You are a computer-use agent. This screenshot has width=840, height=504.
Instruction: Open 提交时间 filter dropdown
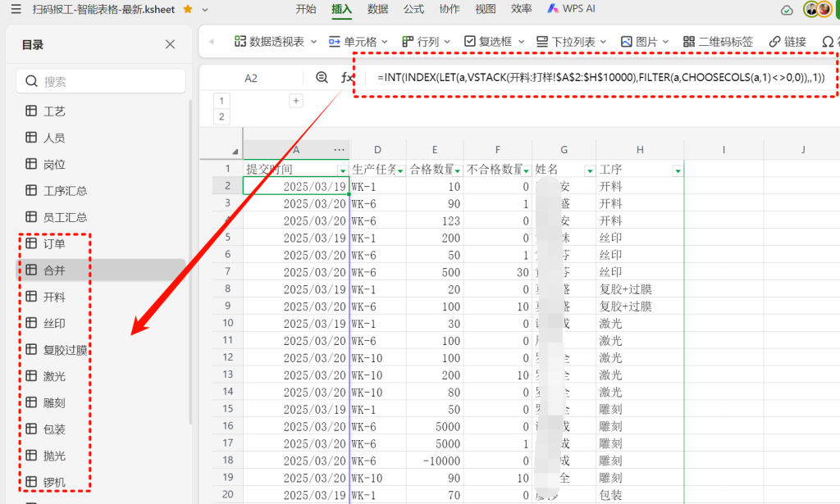click(x=342, y=170)
